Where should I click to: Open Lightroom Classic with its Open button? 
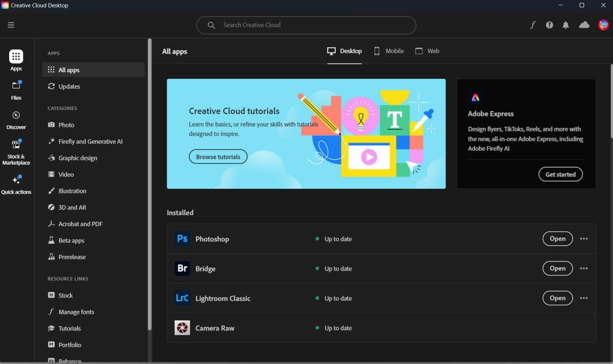coord(557,298)
